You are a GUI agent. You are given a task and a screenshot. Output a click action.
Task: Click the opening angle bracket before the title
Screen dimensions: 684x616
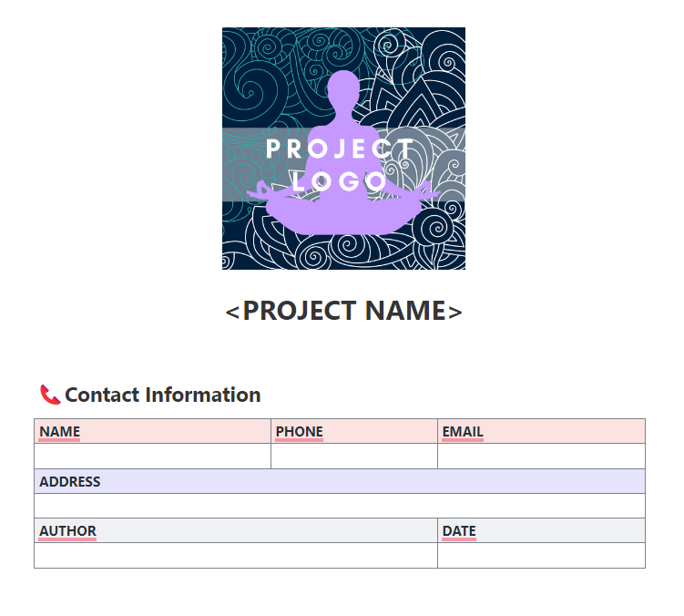click(x=232, y=312)
